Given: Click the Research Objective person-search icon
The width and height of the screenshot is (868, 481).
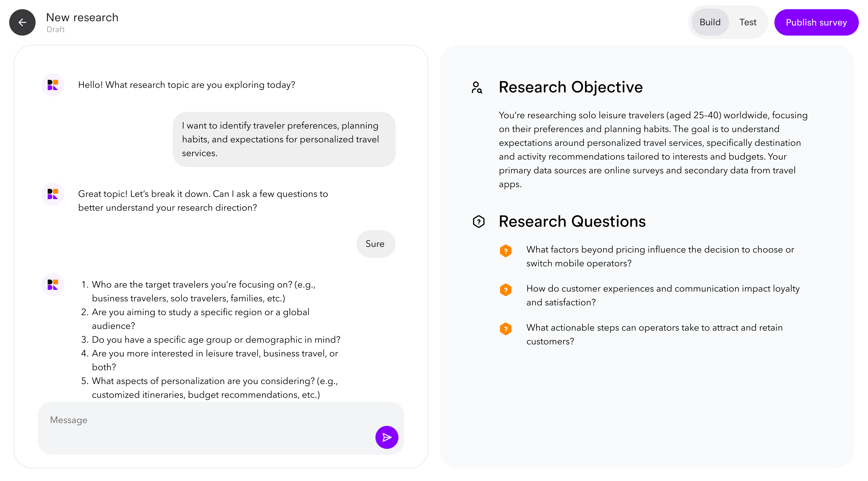Looking at the screenshot, I should [476, 87].
